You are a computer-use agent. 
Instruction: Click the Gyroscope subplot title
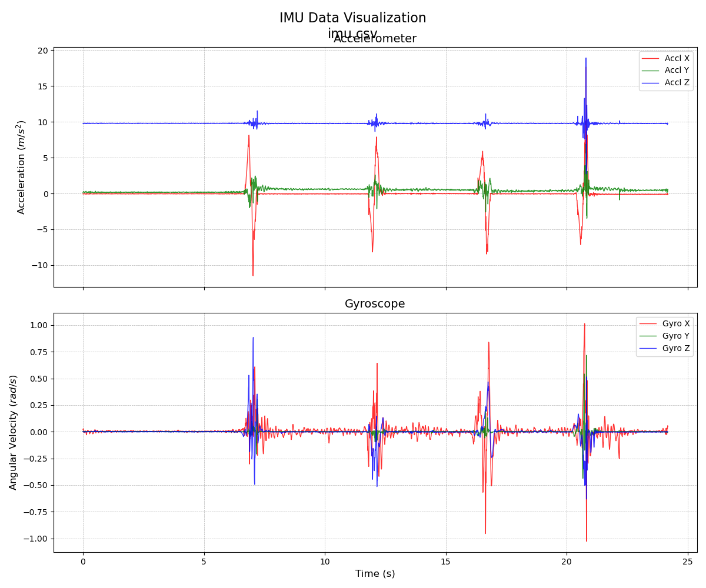tap(375, 304)
